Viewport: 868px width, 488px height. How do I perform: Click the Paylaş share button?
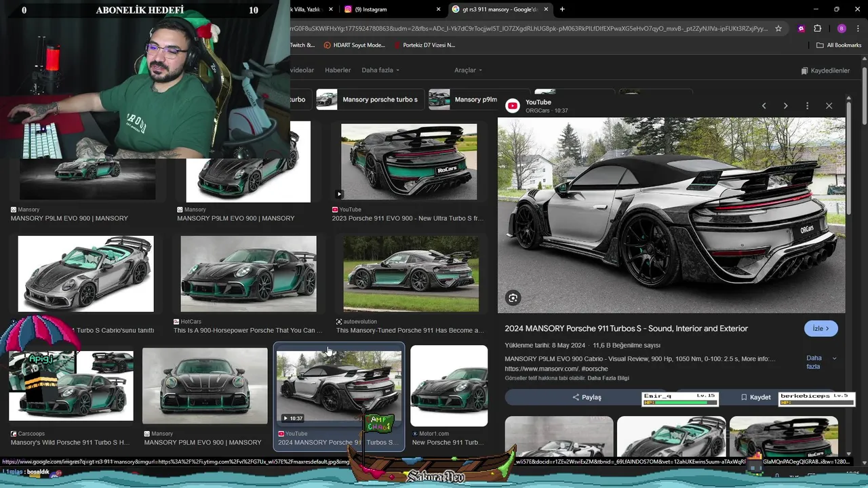coord(587,397)
